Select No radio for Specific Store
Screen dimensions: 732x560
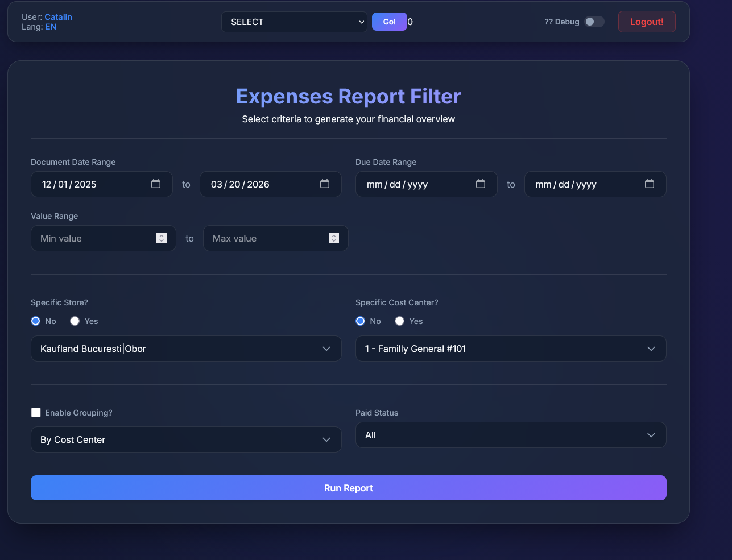coord(36,321)
